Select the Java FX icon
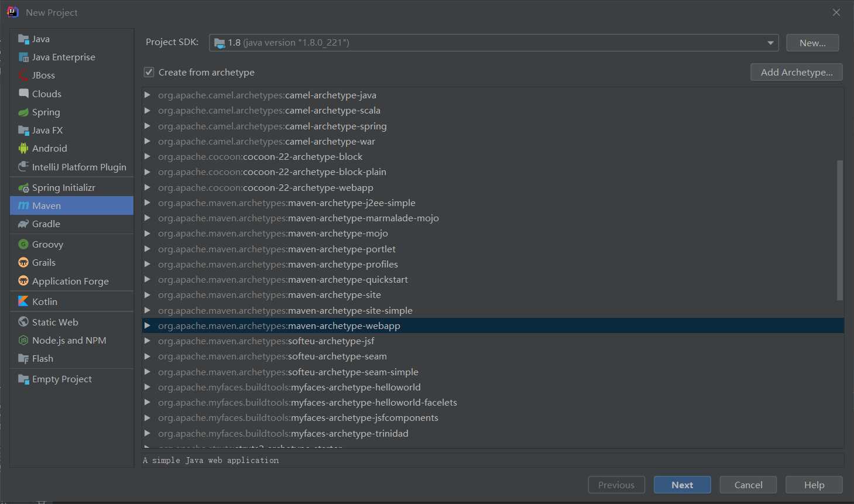The image size is (854, 504). pos(23,131)
